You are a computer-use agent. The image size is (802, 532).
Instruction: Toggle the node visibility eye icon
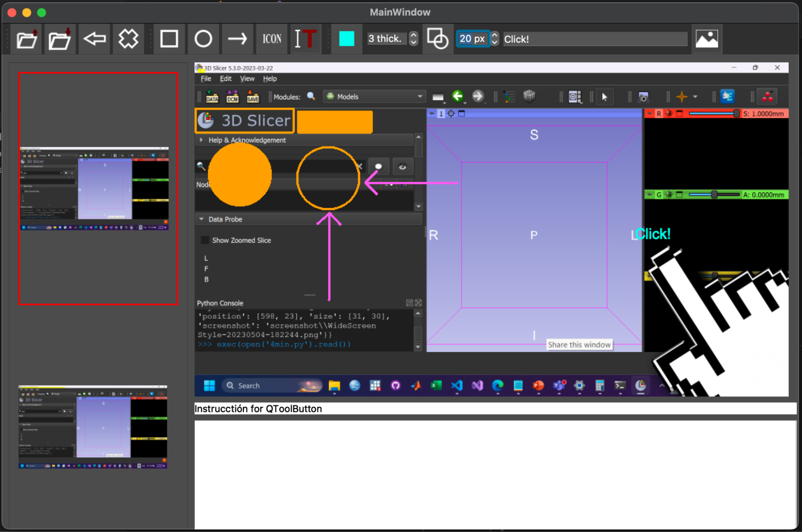click(x=403, y=166)
